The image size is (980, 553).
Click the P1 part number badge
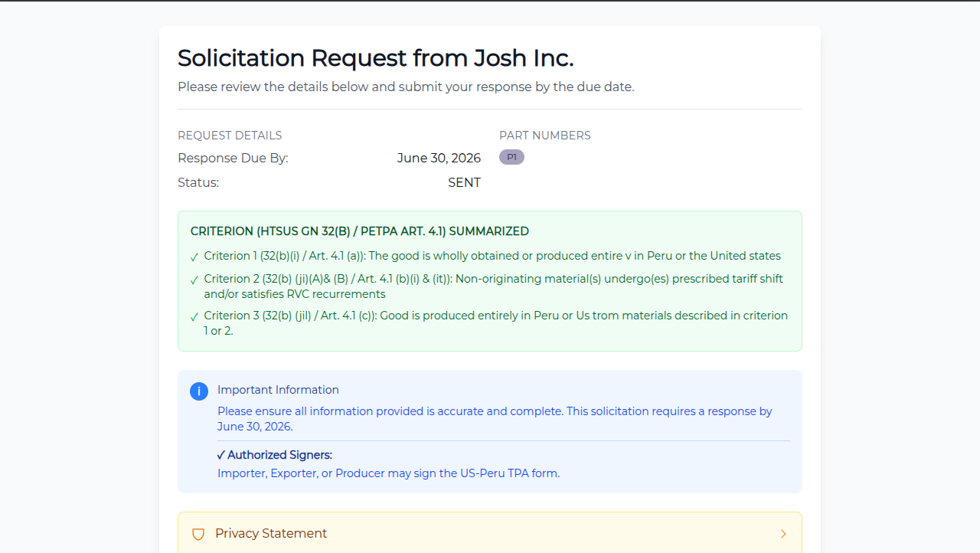(x=511, y=157)
